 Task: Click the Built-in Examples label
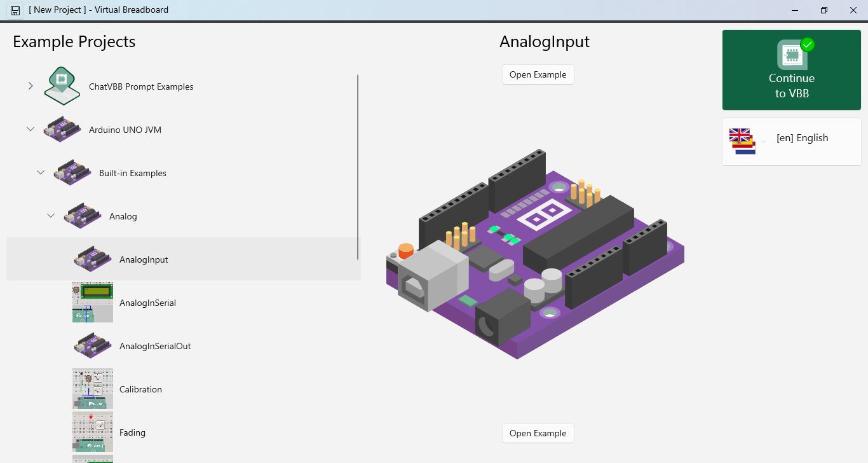pyautogui.click(x=133, y=173)
